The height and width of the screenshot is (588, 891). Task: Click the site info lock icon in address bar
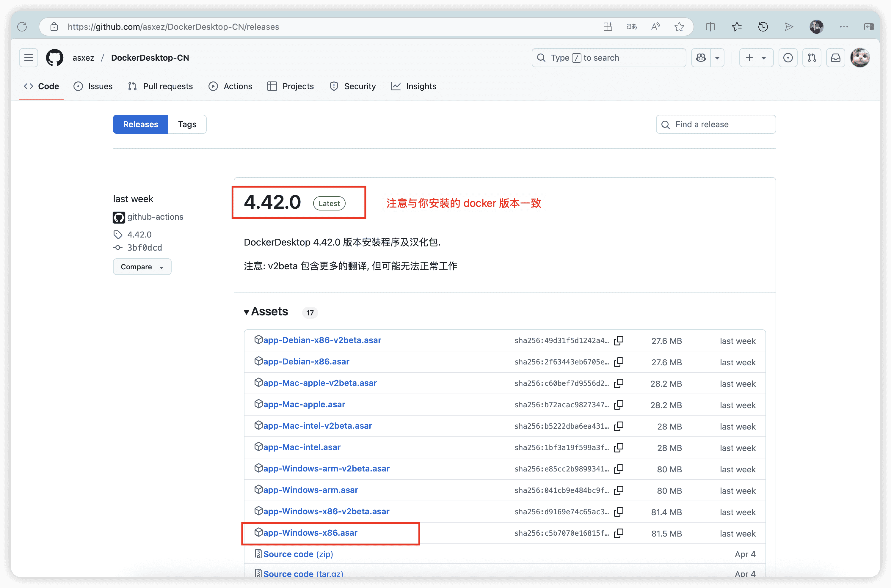[54, 27]
